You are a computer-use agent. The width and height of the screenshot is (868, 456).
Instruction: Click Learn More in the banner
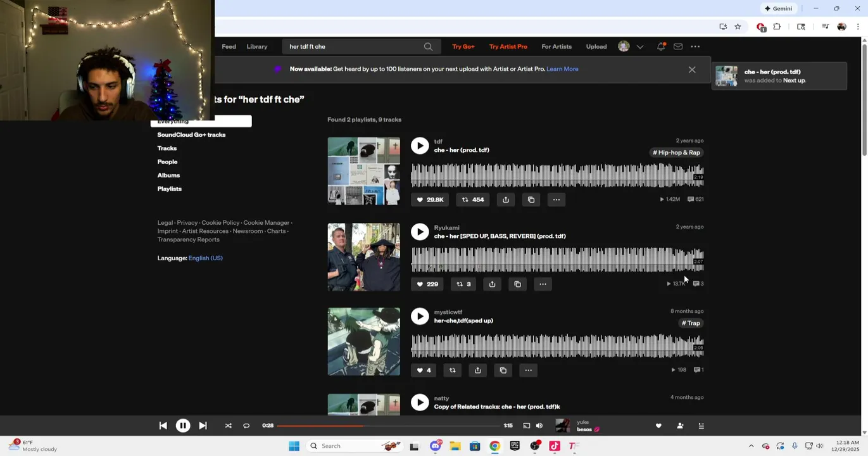[x=562, y=69]
